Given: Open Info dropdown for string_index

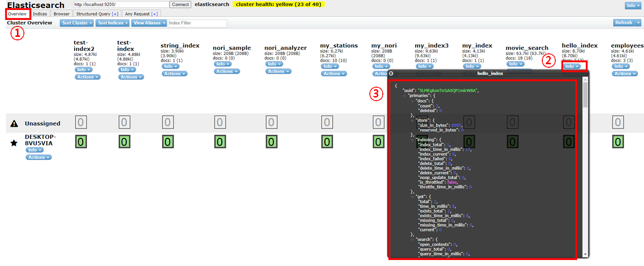Looking at the screenshot, I should (169, 66).
